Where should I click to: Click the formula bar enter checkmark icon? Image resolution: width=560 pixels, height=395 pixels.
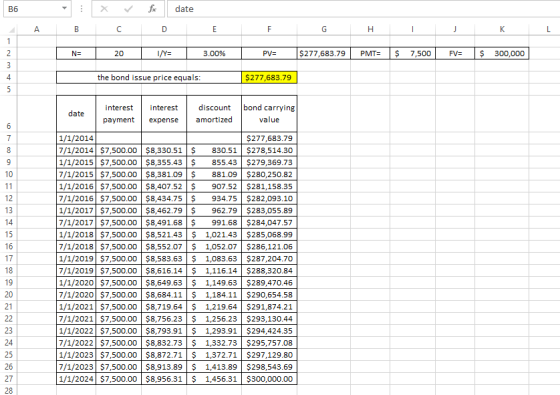[x=128, y=9]
